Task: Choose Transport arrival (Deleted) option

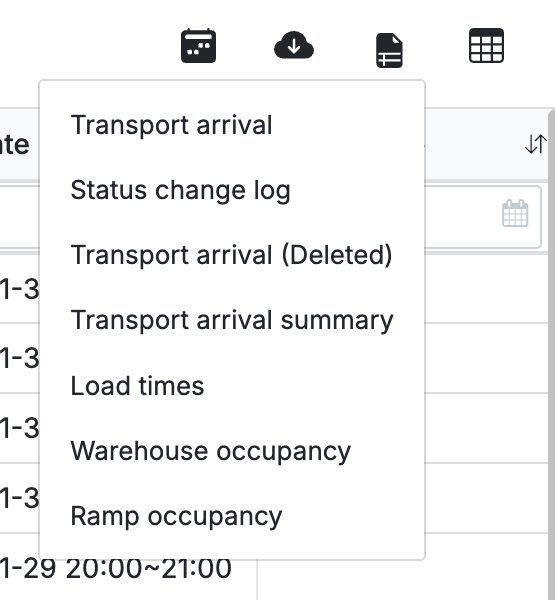Action: pyautogui.click(x=232, y=255)
